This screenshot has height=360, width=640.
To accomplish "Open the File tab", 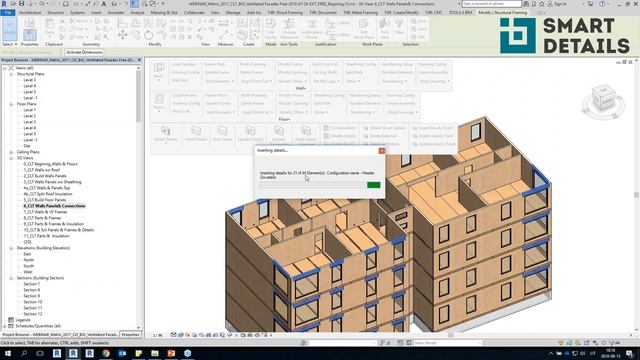I will click(x=8, y=13).
